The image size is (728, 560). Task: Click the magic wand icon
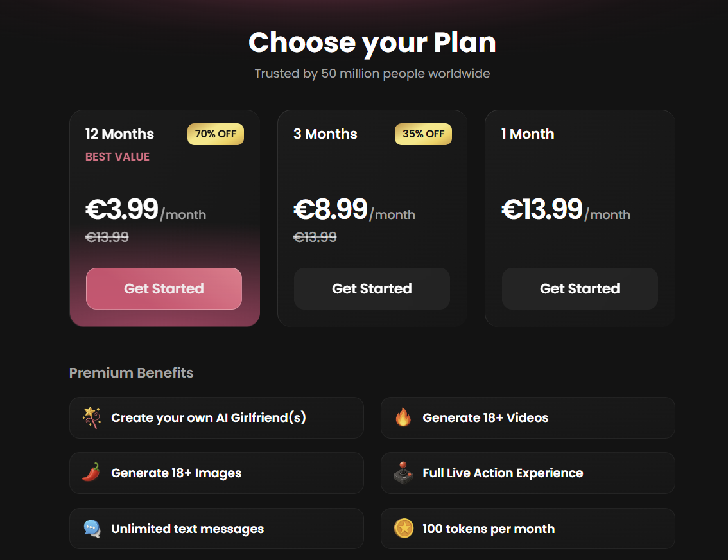click(x=92, y=418)
